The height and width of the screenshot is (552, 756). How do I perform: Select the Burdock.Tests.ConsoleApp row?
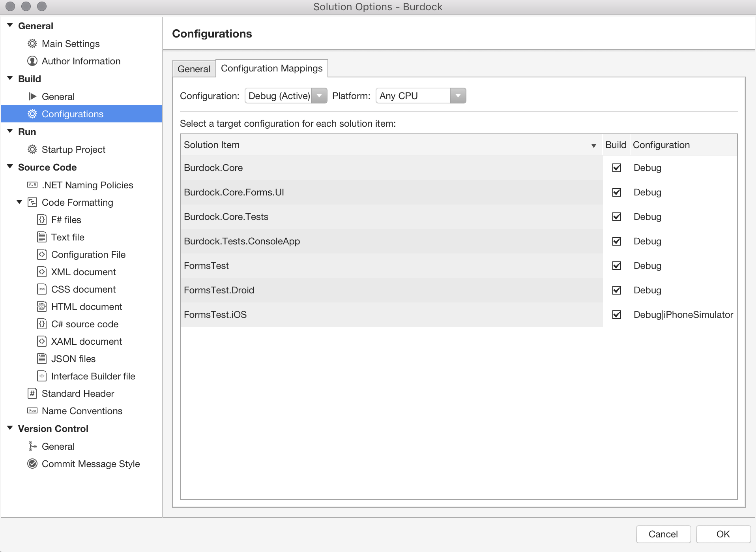click(x=391, y=241)
